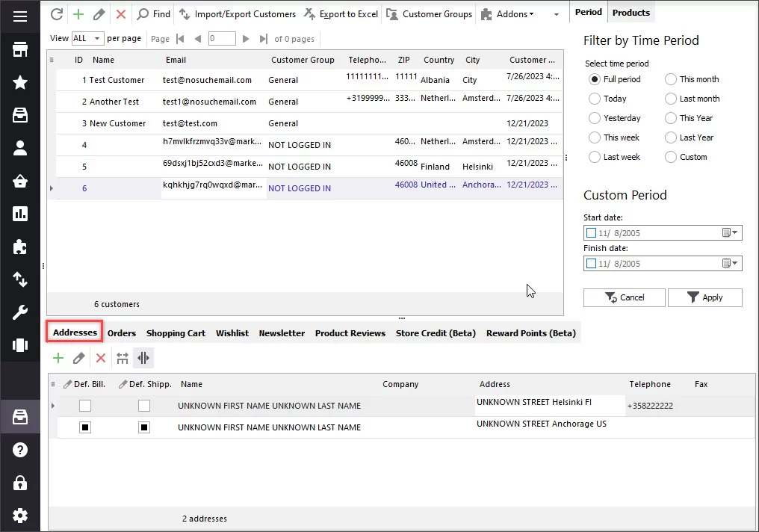Delete customer with red X in top toolbar
Viewport: 759px width, 532px height.
click(120, 14)
